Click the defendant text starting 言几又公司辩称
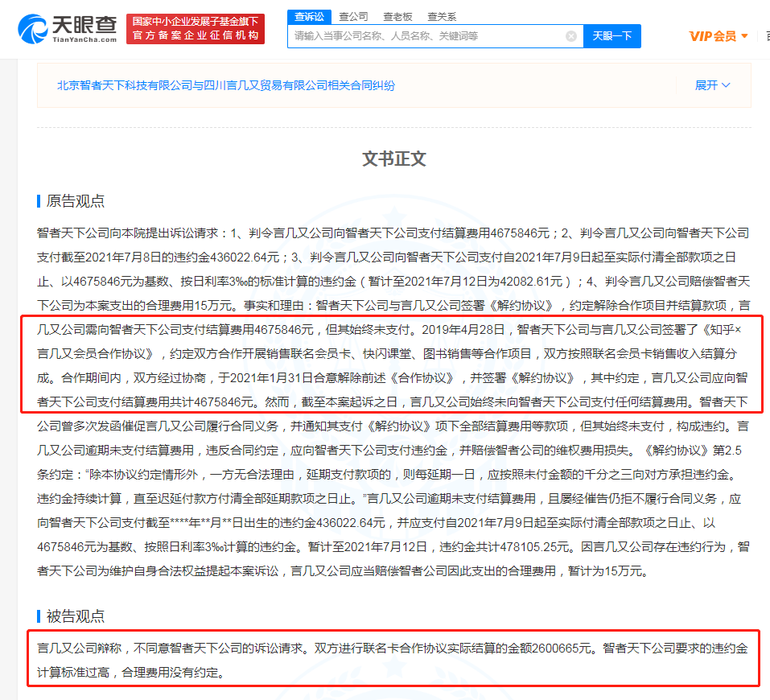Image resolution: width=770 pixels, height=700 pixels. tap(393, 649)
